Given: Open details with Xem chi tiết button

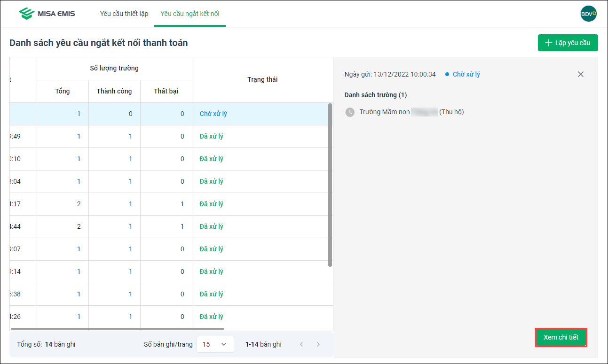Looking at the screenshot, I should click(561, 338).
